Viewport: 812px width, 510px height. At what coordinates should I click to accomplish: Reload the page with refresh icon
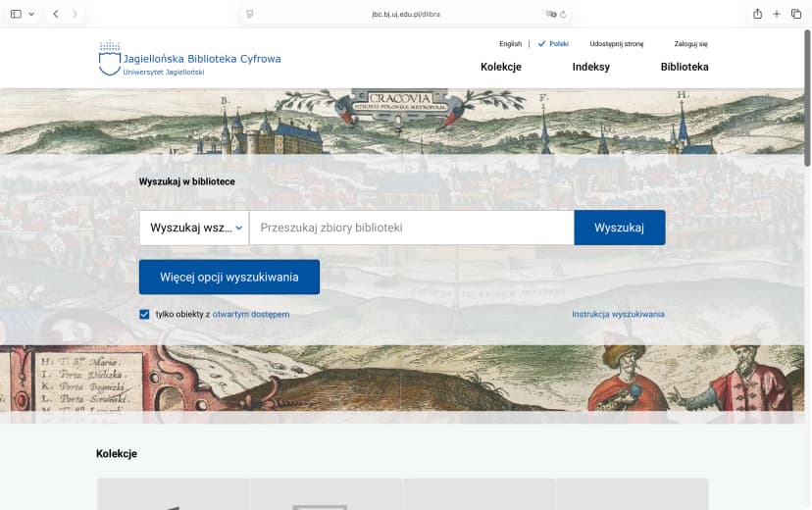click(x=564, y=15)
